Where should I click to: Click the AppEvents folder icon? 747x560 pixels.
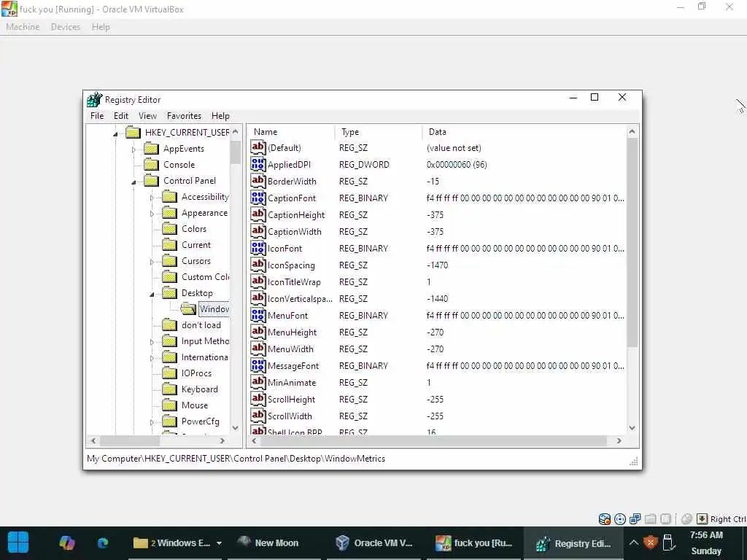[x=151, y=149]
